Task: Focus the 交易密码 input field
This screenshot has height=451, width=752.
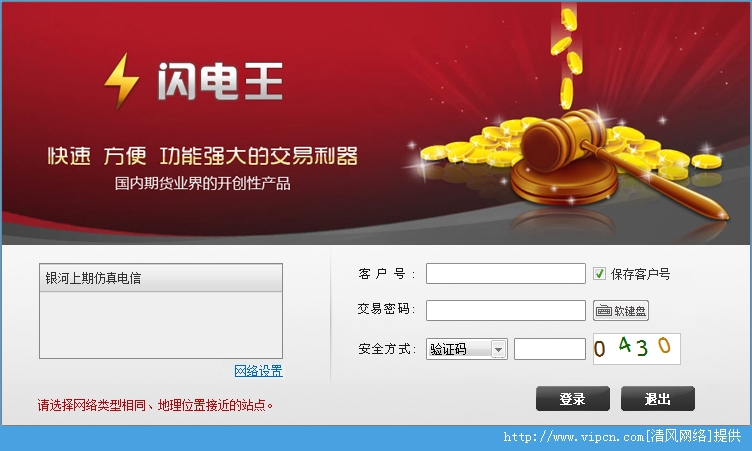Action: [x=505, y=310]
